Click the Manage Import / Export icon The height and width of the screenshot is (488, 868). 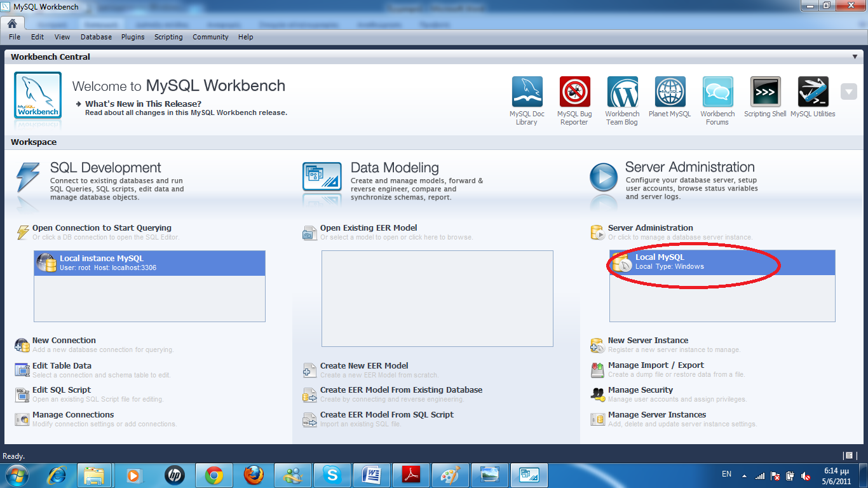coord(597,370)
